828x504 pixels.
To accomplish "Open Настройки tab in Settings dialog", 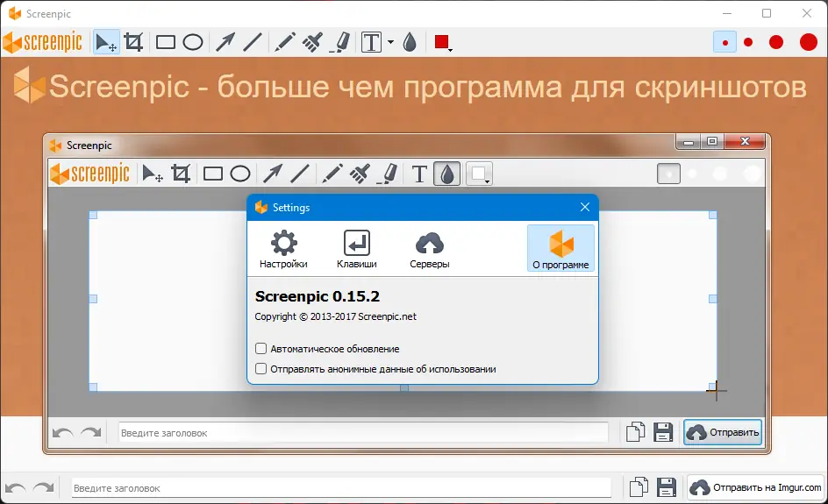I will tap(283, 249).
